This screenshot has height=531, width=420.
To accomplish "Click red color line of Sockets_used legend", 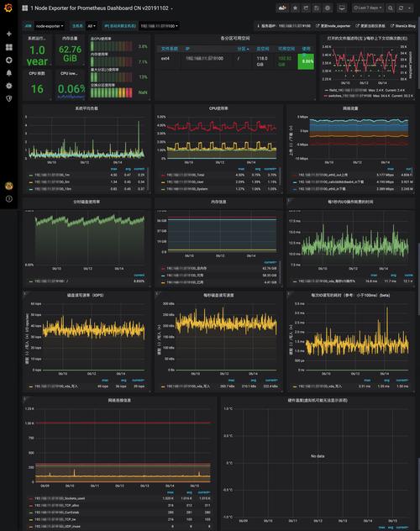I will coord(31,498).
